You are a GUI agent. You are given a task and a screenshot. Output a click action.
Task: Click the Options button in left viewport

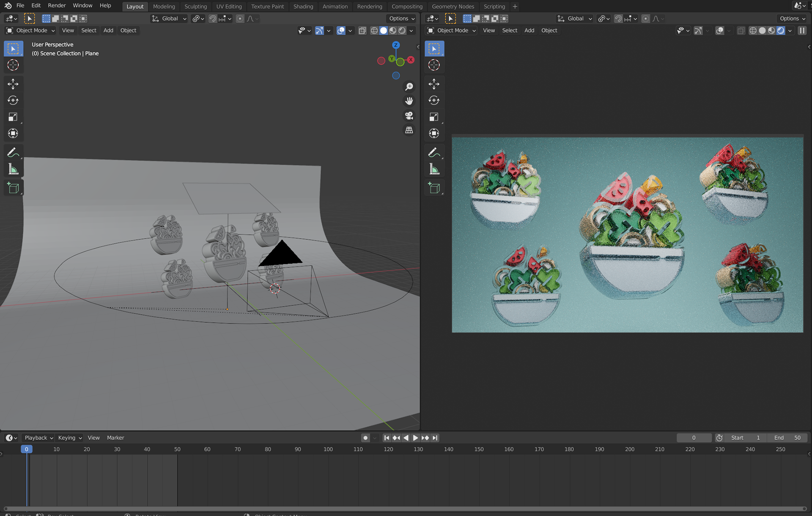[401, 19]
